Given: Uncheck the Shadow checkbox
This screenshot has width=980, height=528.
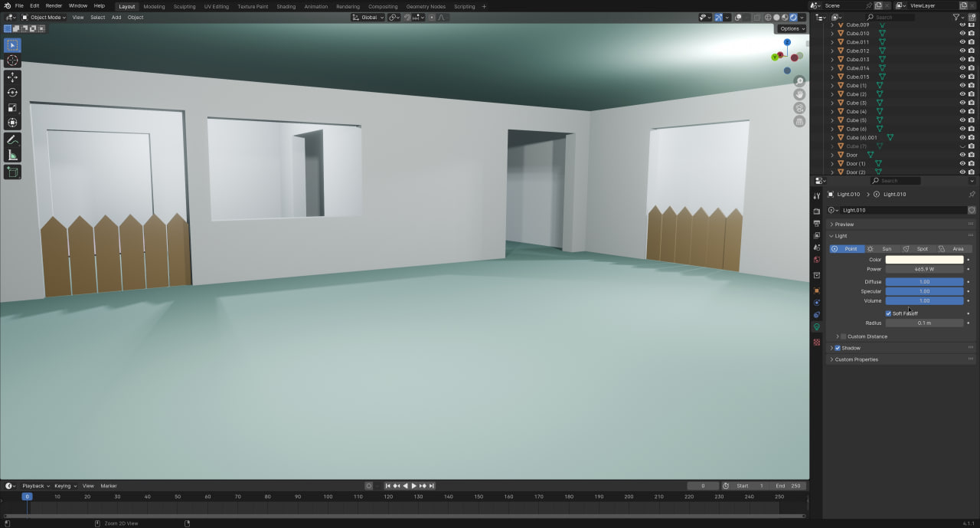Looking at the screenshot, I should (838, 348).
